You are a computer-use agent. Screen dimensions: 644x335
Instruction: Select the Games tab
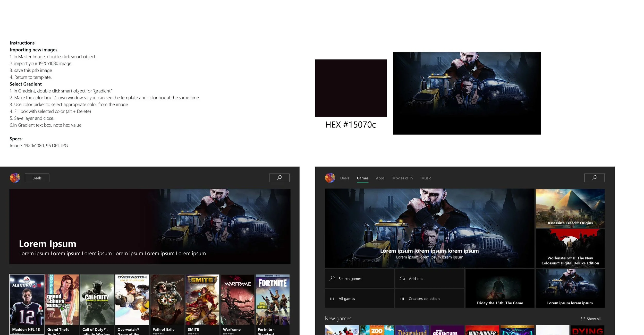click(363, 178)
